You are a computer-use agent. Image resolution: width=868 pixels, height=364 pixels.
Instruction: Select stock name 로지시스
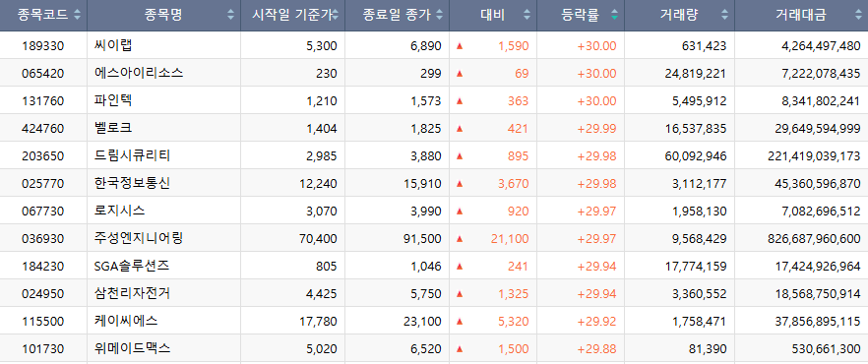coord(120,211)
